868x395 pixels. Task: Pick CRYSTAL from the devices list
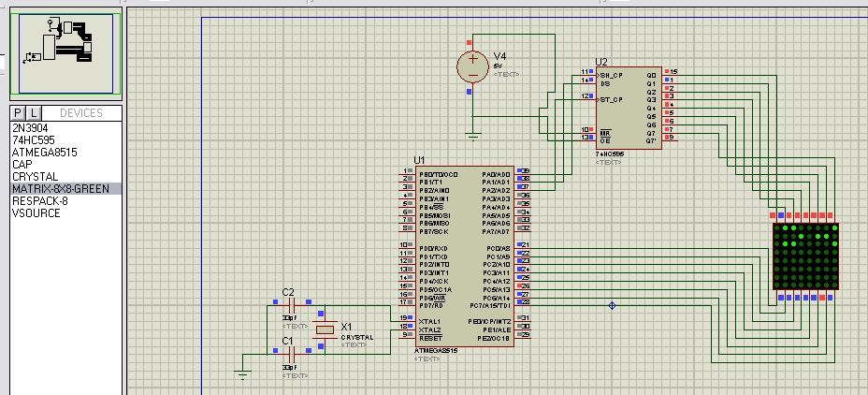pos(35,176)
